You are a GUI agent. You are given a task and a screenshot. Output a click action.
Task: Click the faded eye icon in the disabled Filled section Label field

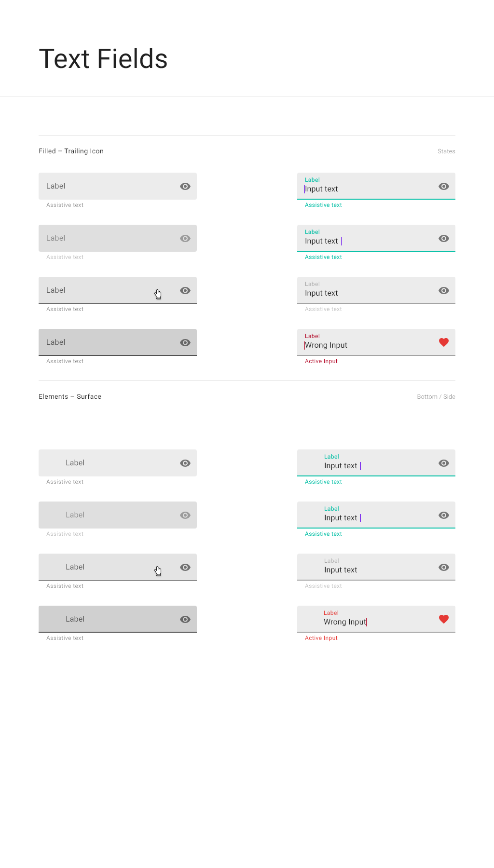click(x=185, y=238)
